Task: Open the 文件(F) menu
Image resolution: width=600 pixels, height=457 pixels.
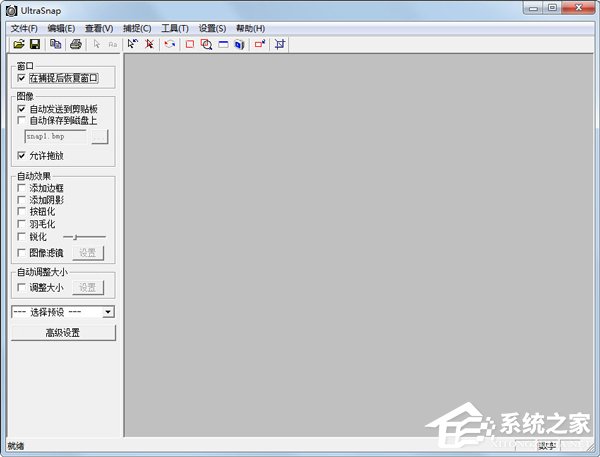Action: (x=24, y=28)
